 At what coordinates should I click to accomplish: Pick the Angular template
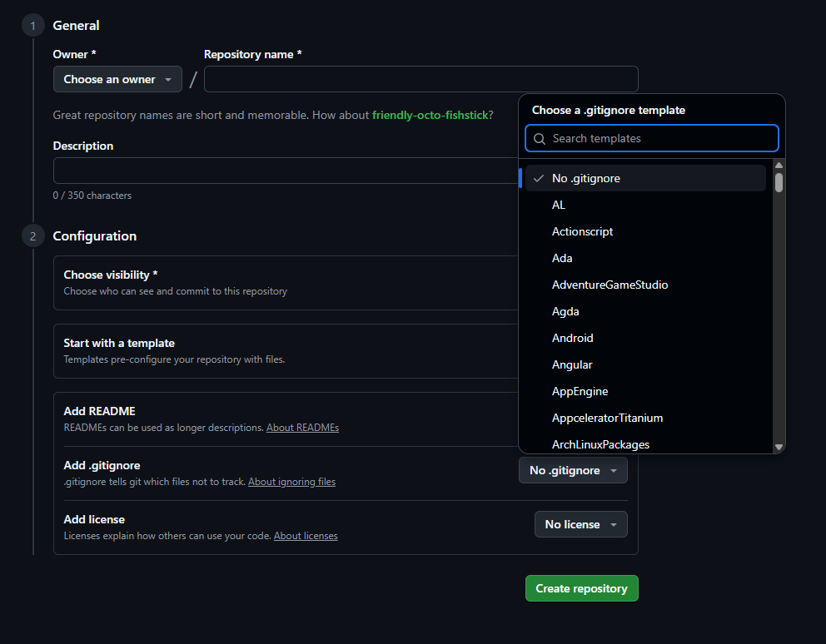(645, 364)
